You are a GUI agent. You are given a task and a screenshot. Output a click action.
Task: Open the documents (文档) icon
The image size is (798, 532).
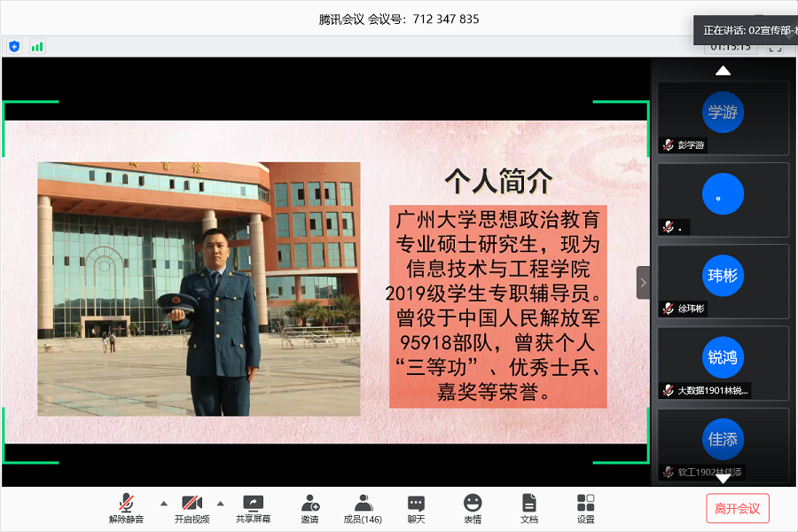(x=528, y=508)
